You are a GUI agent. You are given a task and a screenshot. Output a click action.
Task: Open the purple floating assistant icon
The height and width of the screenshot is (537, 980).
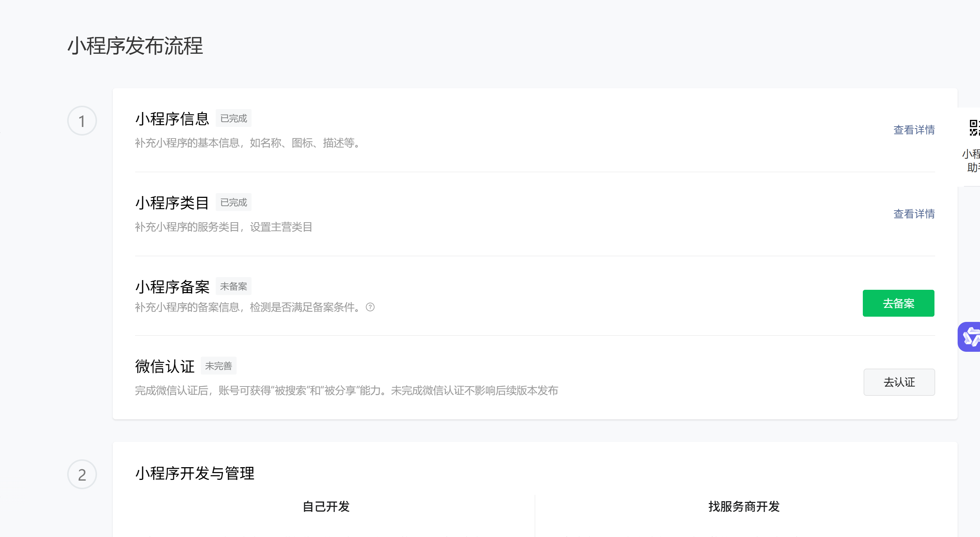969,337
